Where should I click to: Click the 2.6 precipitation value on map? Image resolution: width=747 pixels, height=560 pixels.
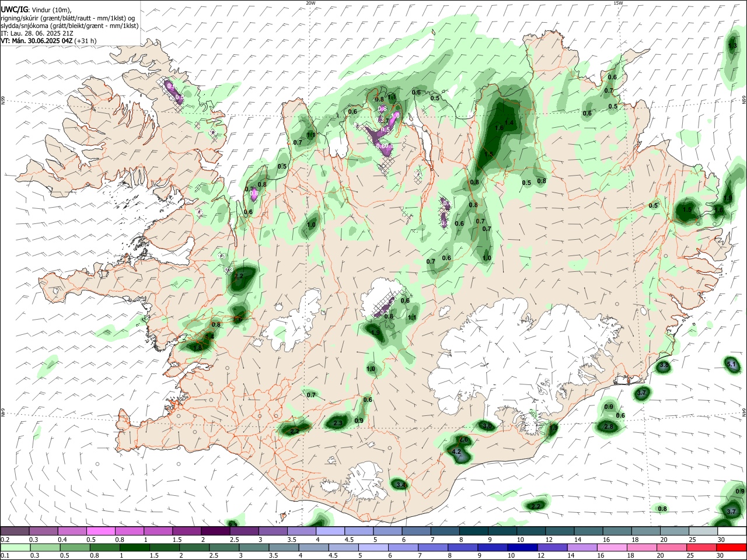[x=464, y=439]
